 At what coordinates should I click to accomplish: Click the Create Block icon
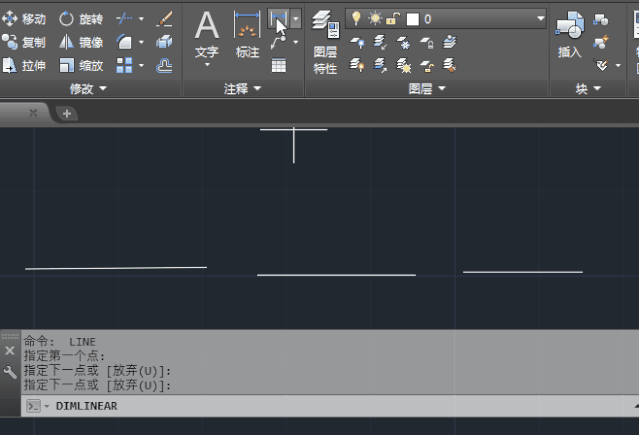[601, 19]
